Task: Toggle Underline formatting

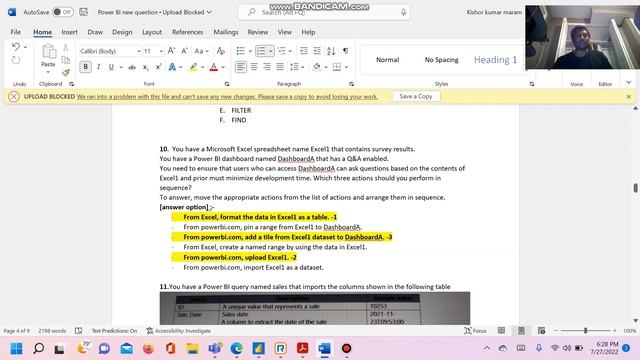Action: click(111, 67)
